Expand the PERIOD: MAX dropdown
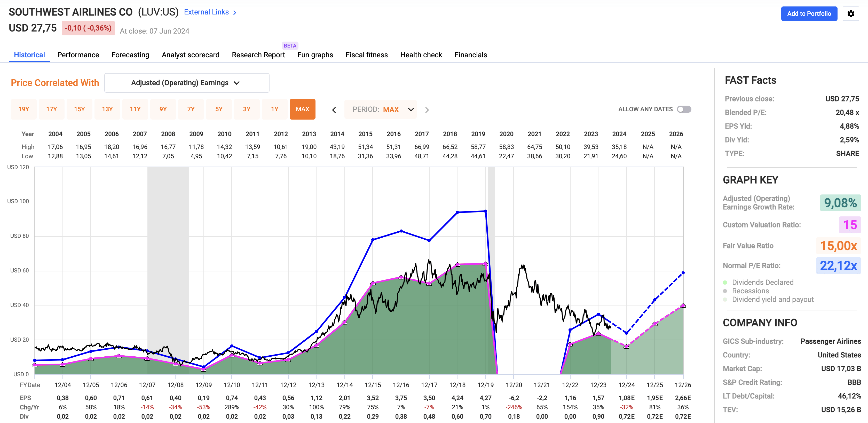 [380, 109]
